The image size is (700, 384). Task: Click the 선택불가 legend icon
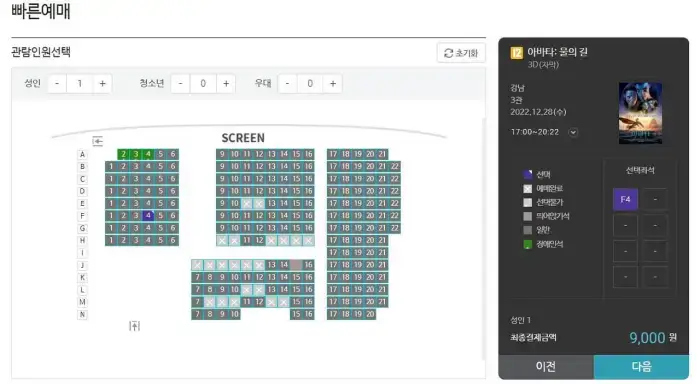point(528,202)
